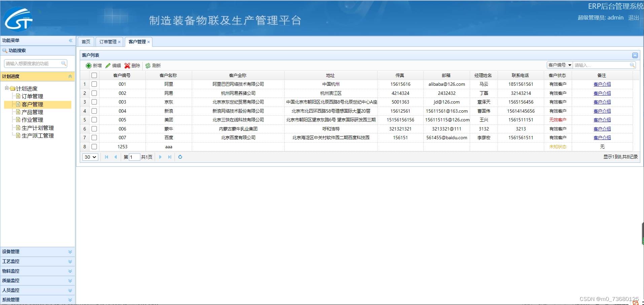Open 作业管理 in the sidebar tree
Viewport: 644px width, 305px height.
coord(32,120)
